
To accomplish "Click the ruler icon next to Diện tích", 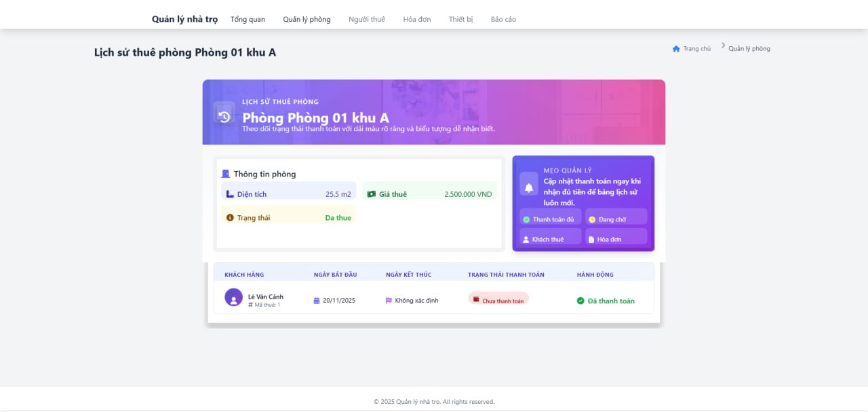I will (x=229, y=193).
